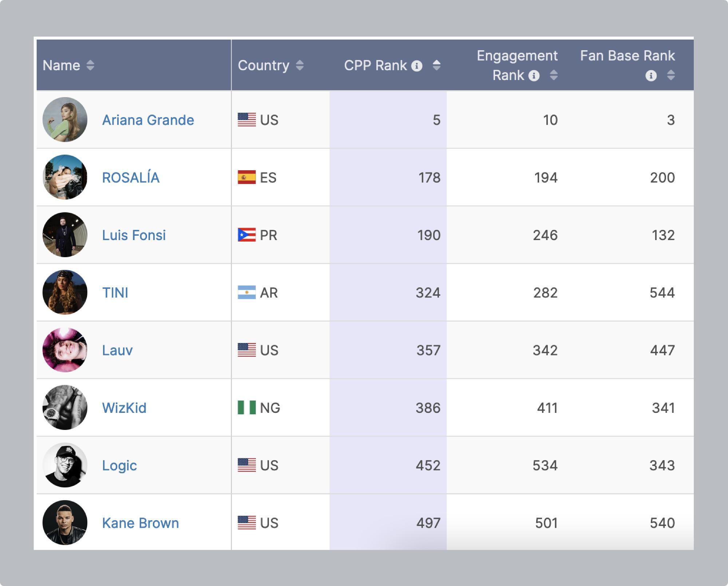The image size is (728, 586).
Task: Select CPP Rank value 357
Action: coord(428,350)
